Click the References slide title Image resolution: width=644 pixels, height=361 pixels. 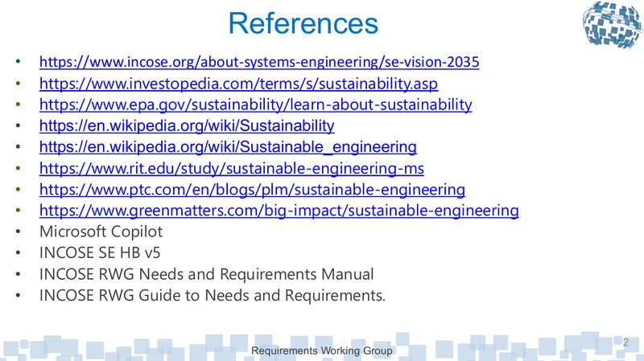[x=303, y=23]
